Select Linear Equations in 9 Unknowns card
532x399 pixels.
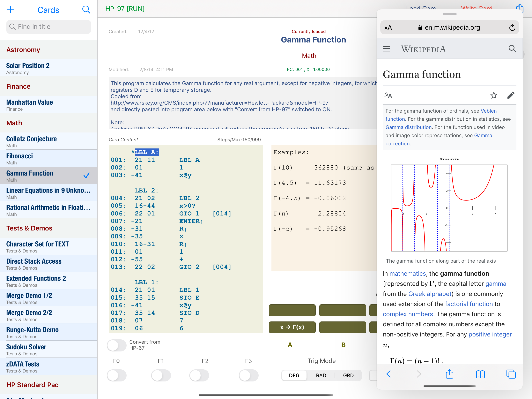(x=48, y=192)
